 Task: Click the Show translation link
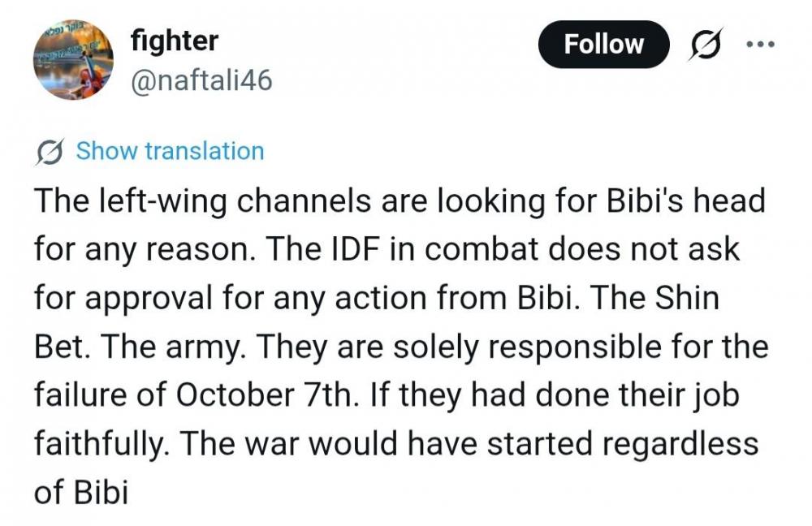170,152
